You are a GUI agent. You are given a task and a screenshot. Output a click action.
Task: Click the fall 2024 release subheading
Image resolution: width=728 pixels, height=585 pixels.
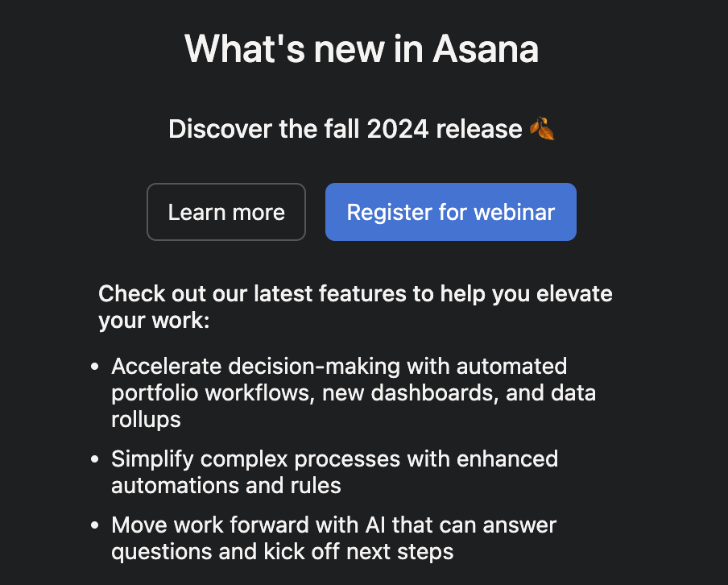click(x=360, y=129)
